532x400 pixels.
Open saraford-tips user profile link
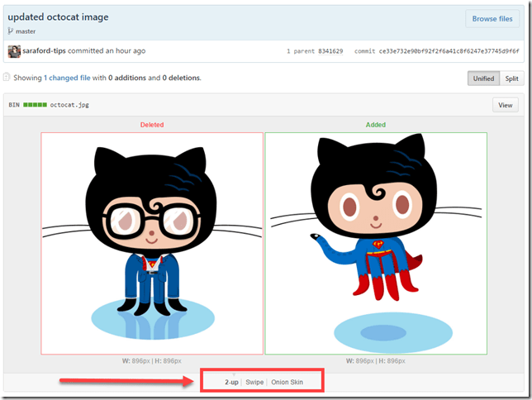[x=44, y=51]
